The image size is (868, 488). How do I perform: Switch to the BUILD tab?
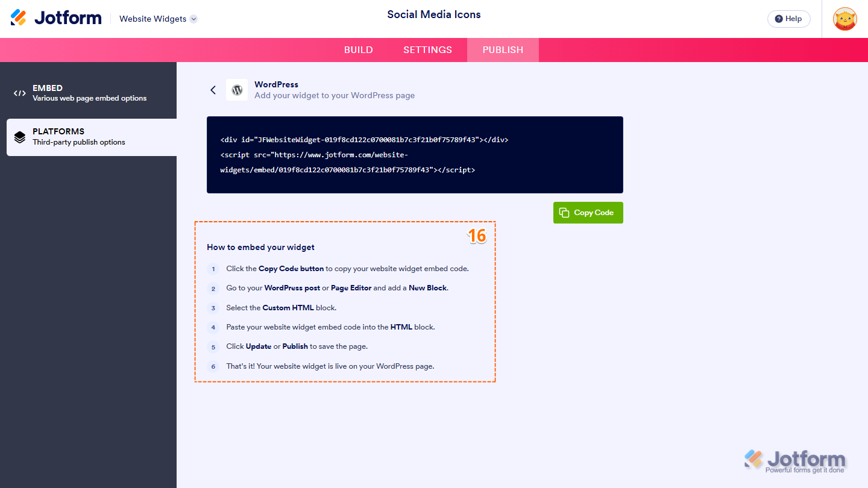[x=359, y=50]
